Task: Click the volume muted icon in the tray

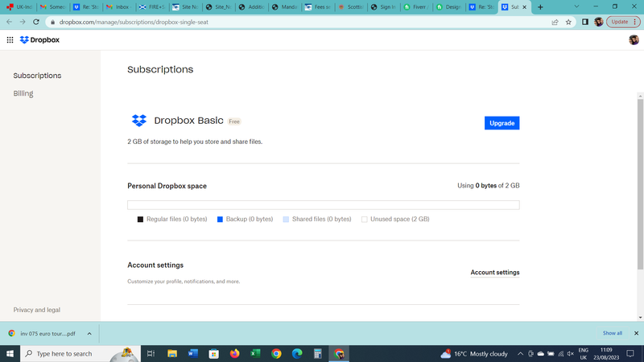Action: pos(571,354)
